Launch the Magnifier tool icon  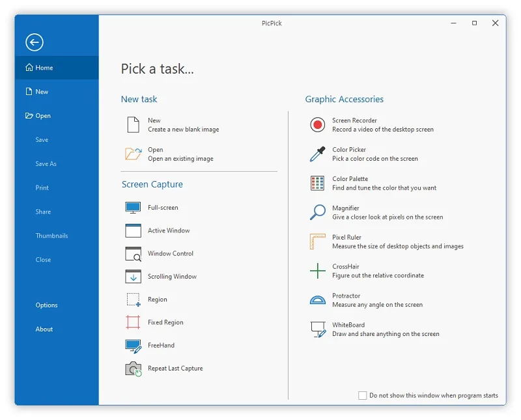pos(317,212)
